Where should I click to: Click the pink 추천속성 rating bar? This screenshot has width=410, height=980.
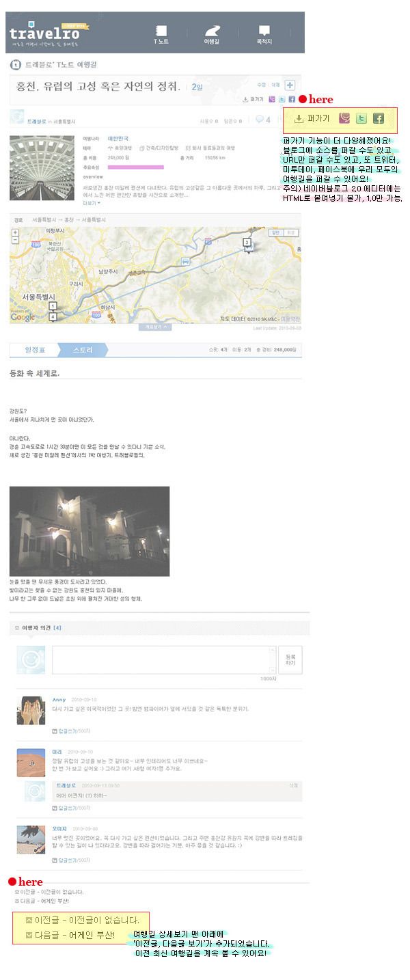point(135,167)
